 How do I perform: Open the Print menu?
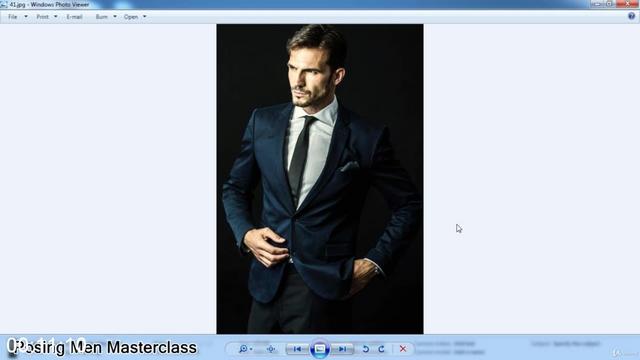click(42, 17)
